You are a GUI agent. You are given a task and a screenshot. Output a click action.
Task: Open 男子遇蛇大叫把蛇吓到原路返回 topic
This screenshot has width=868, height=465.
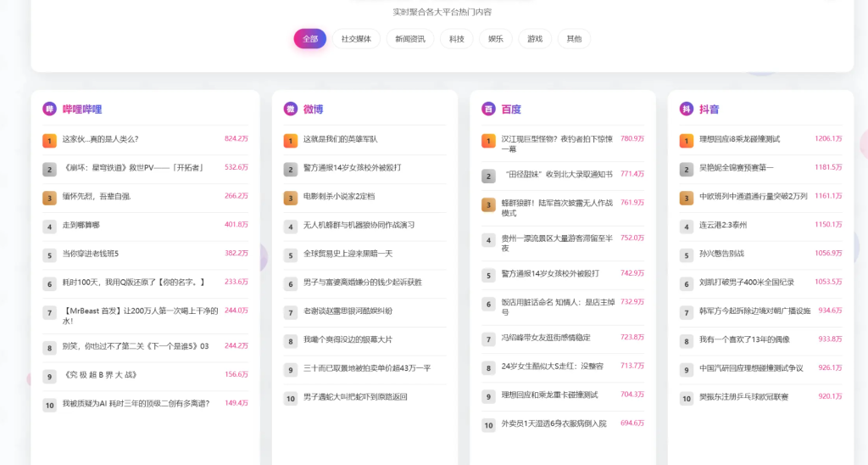355,397
